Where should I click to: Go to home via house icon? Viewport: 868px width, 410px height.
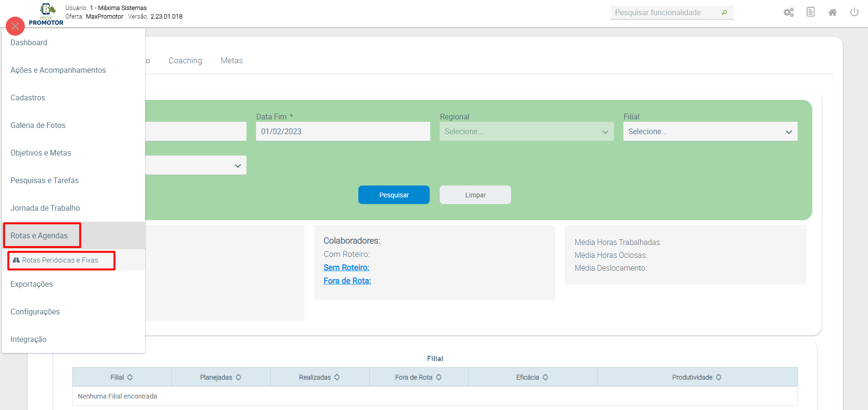pos(832,12)
